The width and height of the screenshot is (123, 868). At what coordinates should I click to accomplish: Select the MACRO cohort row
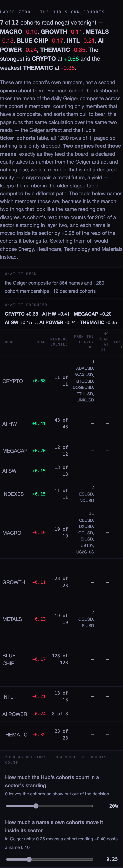tap(61, 532)
